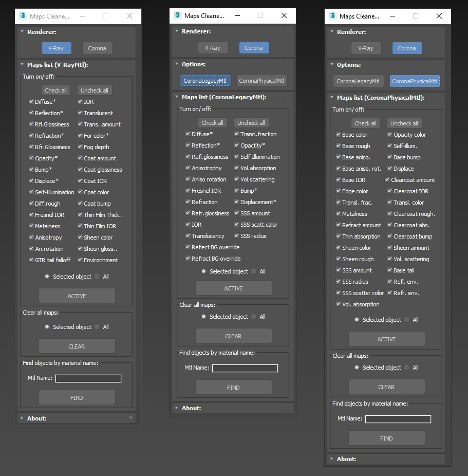Click the 3ds Max logo in the middle window titlebar
The height and width of the screenshot is (476, 468).
pyautogui.click(x=178, y=16)
